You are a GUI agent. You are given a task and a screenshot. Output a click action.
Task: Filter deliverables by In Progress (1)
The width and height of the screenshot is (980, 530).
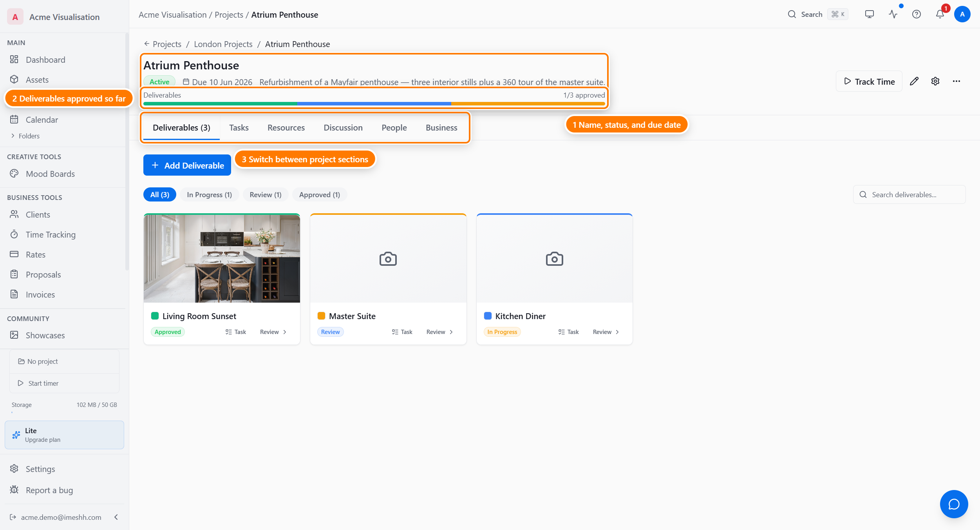click(209, 194)
